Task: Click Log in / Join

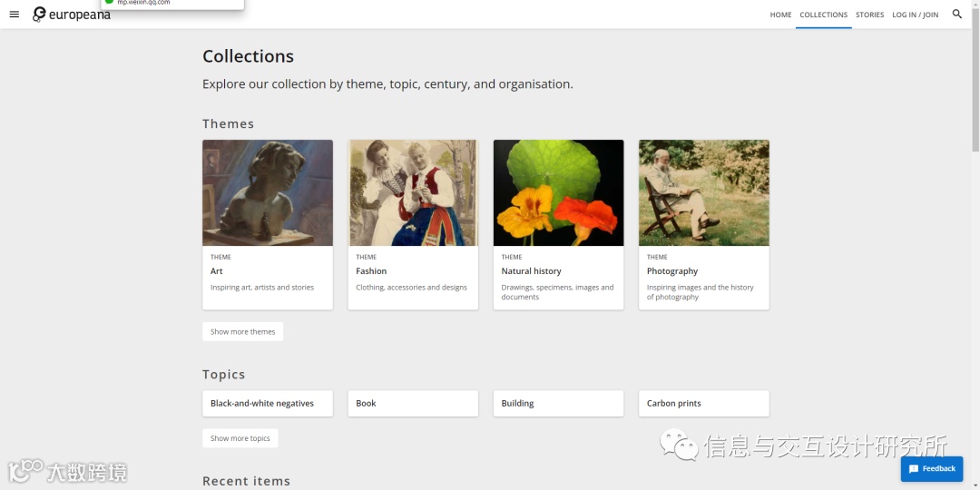Action: tap(915, 15)
